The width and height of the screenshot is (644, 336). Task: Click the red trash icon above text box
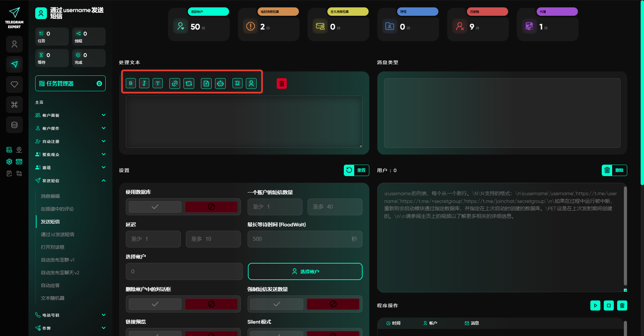(x=282, y=83)
